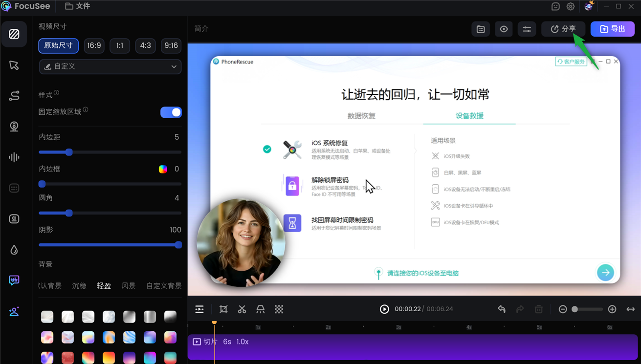This screenshot has width=641, height=364.
Task: Open the webcam settings sidebar icon
Action: [14, 127]
